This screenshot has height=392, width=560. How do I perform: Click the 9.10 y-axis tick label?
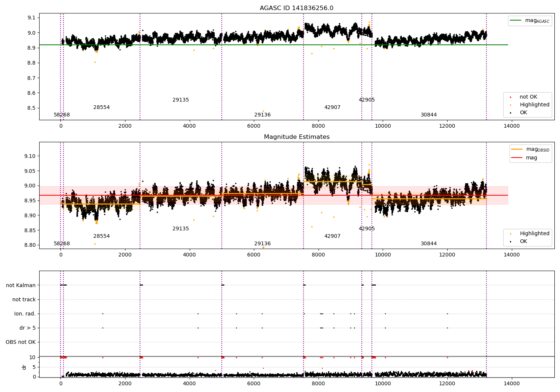tap(30, 156)
